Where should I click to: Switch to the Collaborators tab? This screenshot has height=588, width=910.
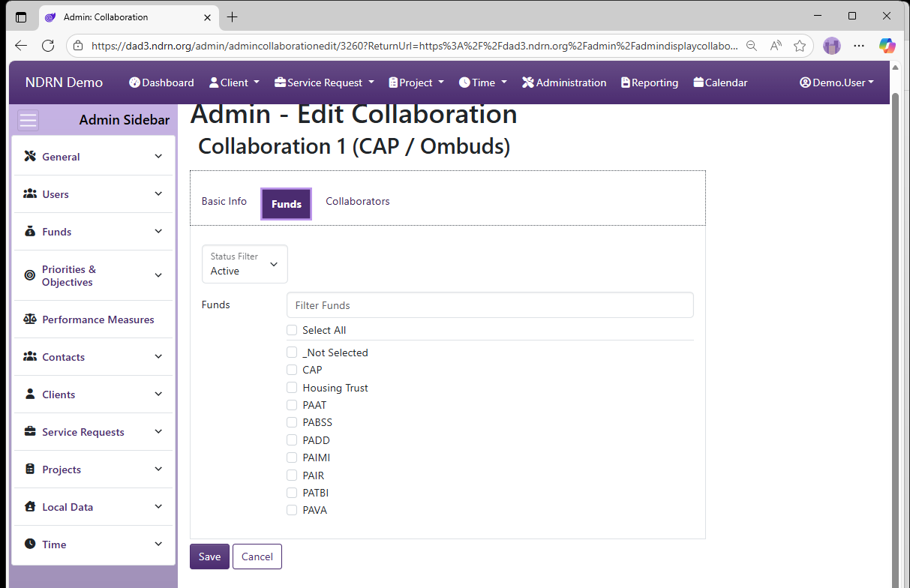[x=358, y=202]
